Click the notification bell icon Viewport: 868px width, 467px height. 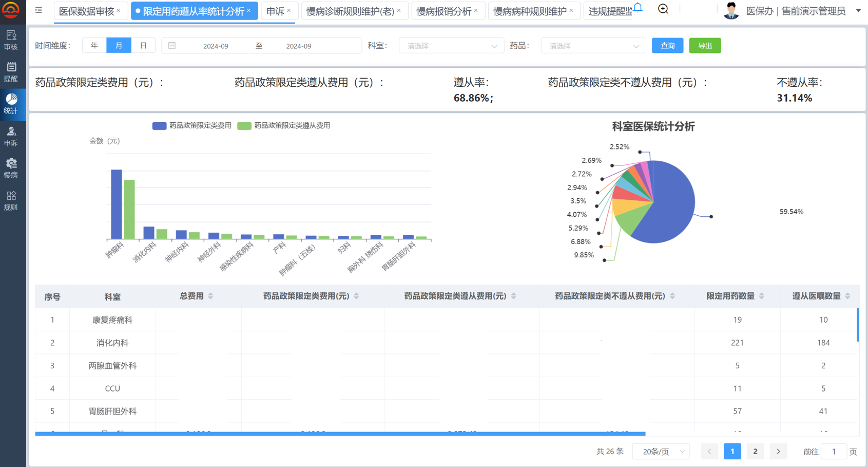click(638, 7)
